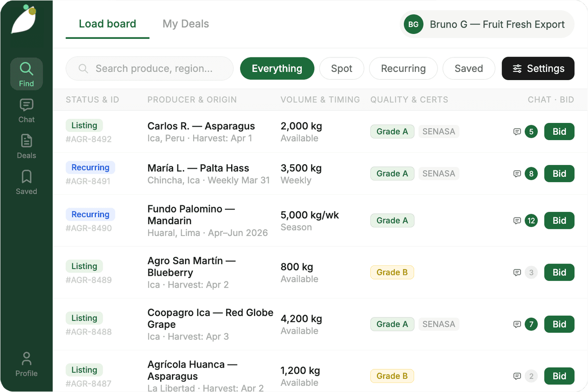Open Saved in the sidebar

(26, 182)
